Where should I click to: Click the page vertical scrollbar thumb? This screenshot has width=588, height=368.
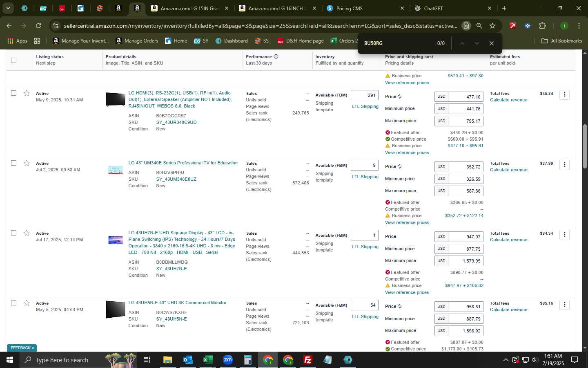click(584, 146)
